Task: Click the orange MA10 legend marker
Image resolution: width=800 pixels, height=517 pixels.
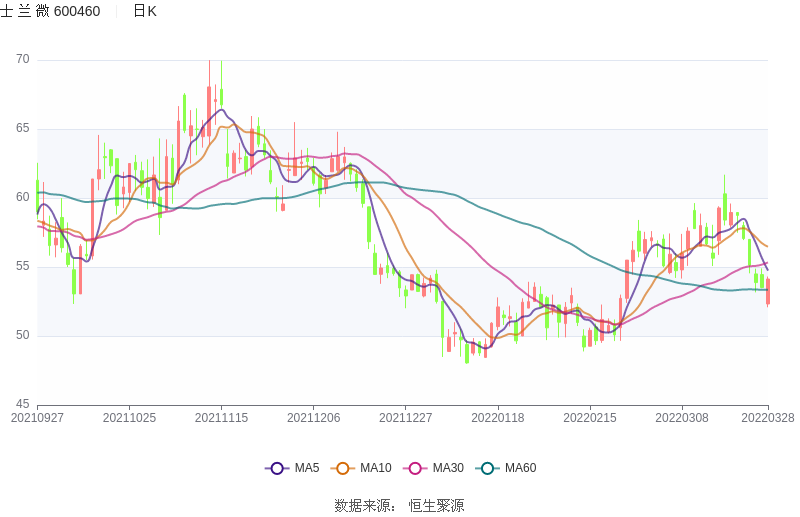Action: pyautogui.click(x=344, y=468)
